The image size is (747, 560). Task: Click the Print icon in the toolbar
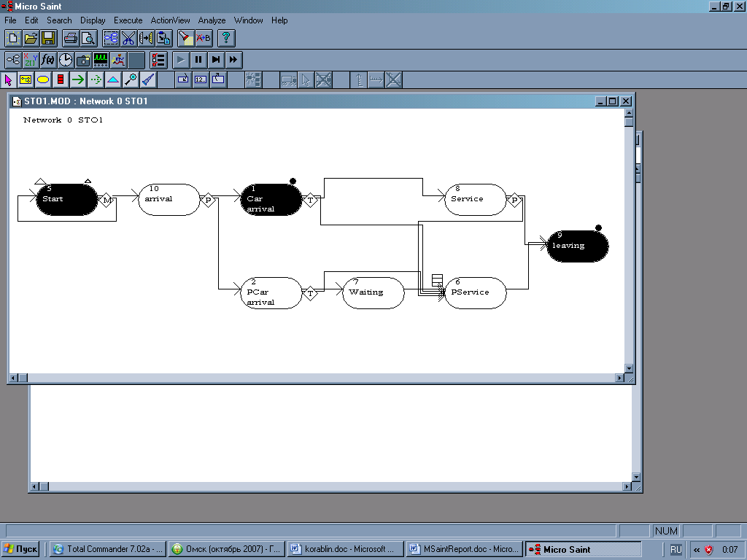(71, 38)
